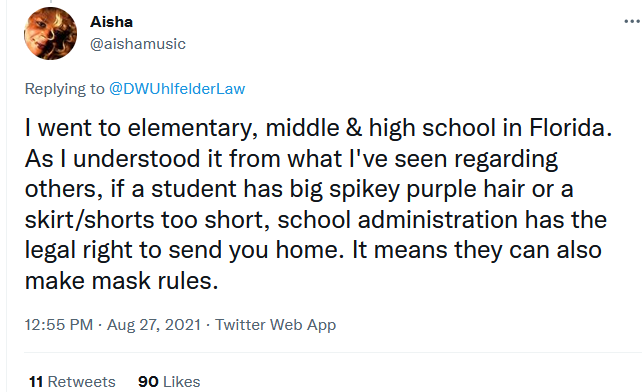This screenshot has width=643, height=392.
Task: Open the Aisha display name profile link
Action: point(112,22)
